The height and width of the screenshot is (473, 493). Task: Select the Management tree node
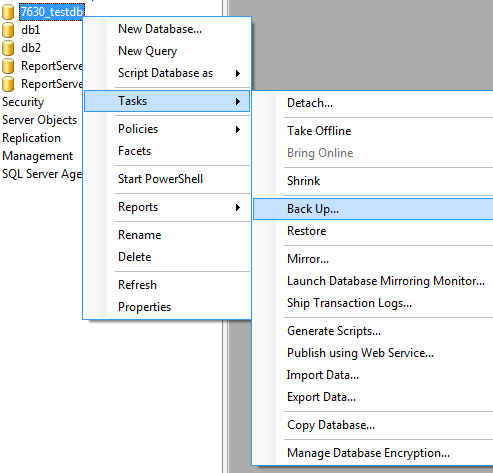click(37, 156)
